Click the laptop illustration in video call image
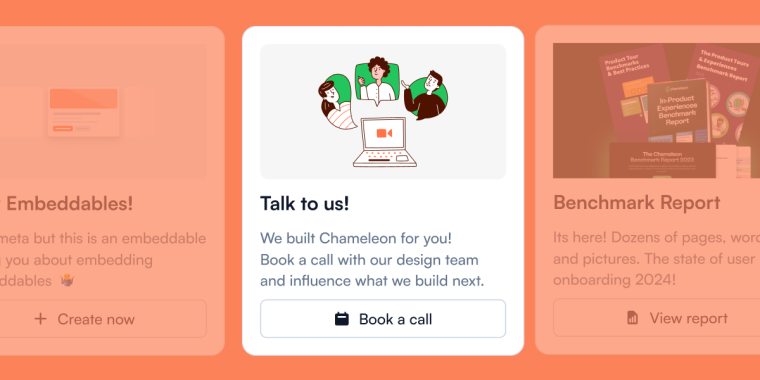Image resolution: width=760 pixels, height=380 pixels. (385, 142)
